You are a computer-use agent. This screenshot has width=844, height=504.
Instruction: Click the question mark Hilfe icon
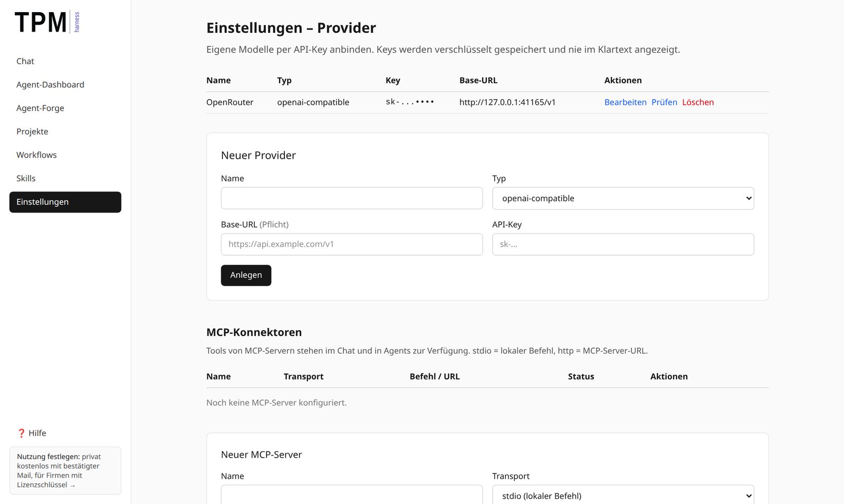click(21, 433)
